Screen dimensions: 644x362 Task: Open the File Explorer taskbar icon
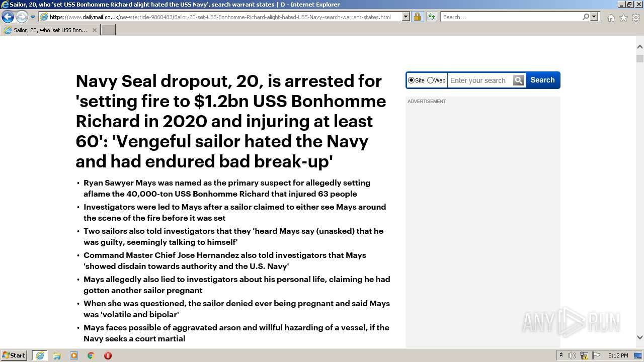tap(57, 355)
